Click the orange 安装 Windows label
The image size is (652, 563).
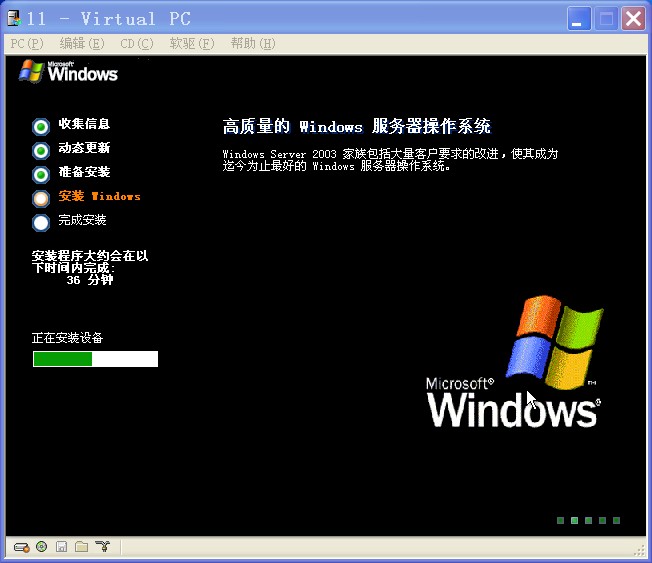pos(99,196)
